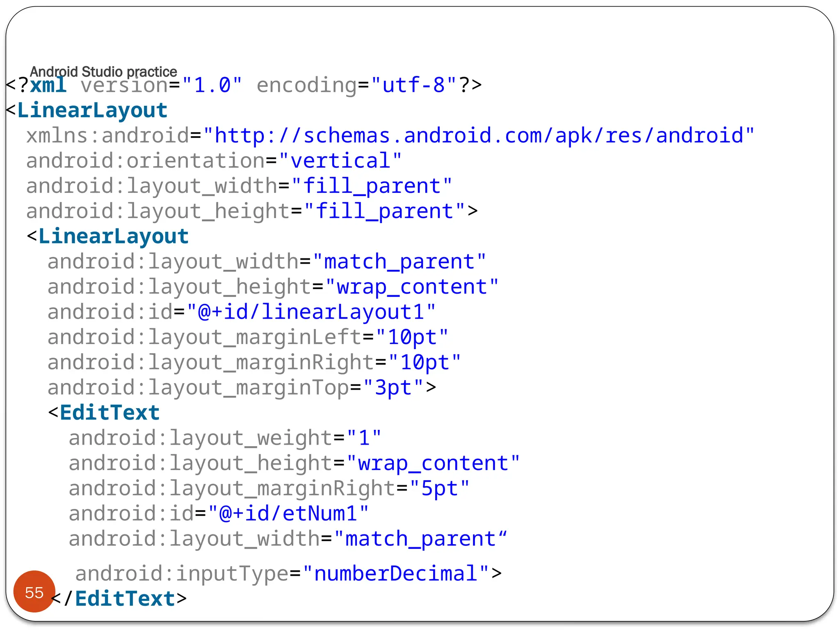Click the first top-level LinearLayout opening tag
The height and width of the screenshot is (630, 840).
pos(87,110)
